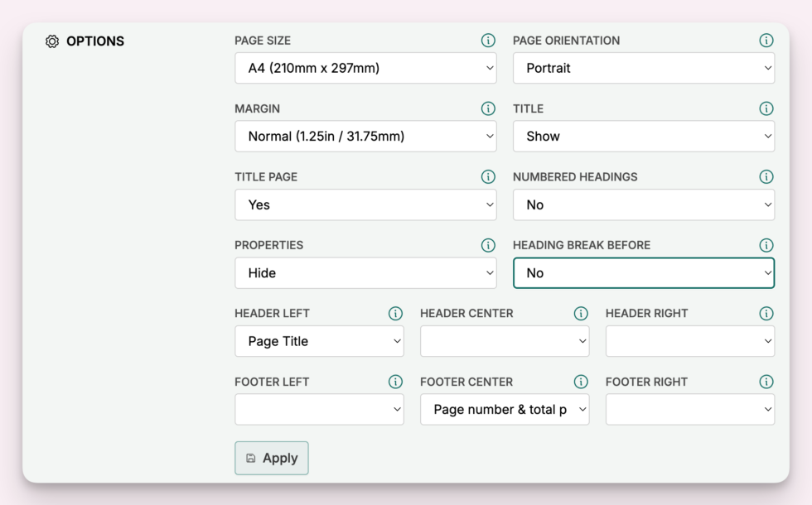Click the TITLE PAGE label
Image resolution: width=812 pixels, height=505 pixels.
[266, 177]
